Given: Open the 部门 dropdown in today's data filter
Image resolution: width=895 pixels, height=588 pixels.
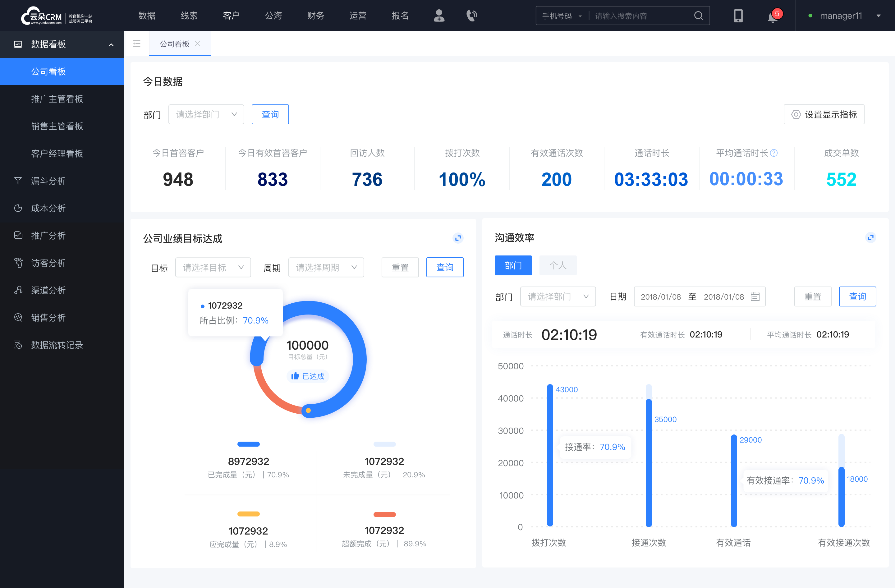Looking at the screenshot, I should 205,113.
